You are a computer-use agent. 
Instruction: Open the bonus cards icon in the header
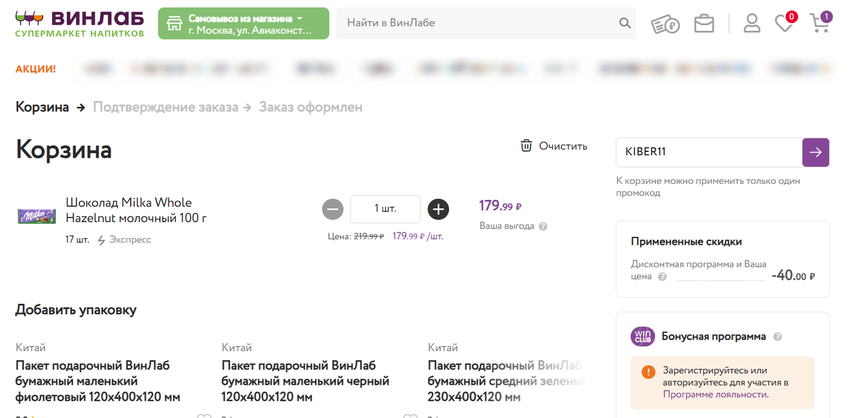[664, 23]
